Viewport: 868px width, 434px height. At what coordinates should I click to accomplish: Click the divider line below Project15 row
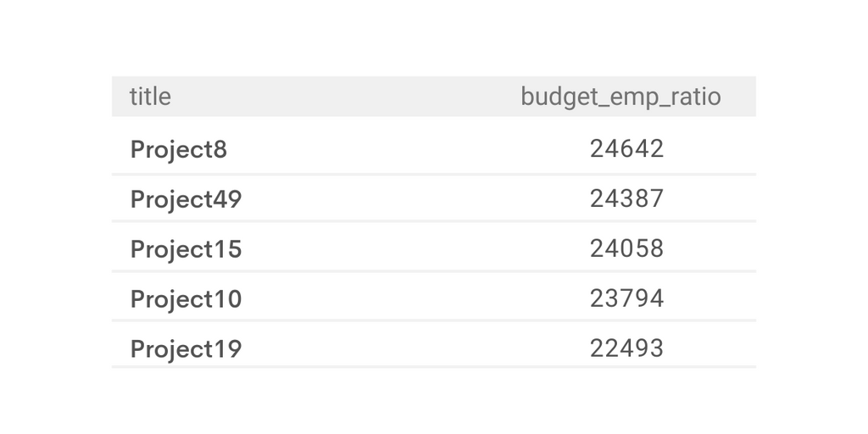point(434,271)
